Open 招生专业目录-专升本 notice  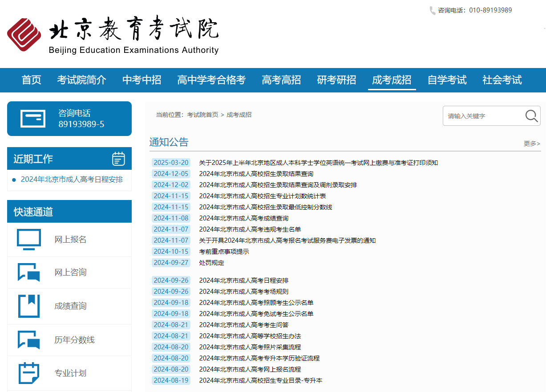tap(261, 380)
